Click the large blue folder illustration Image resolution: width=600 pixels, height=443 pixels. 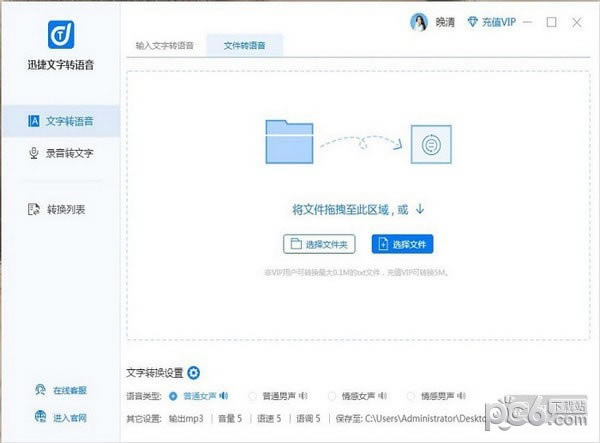tap(295, 141)
